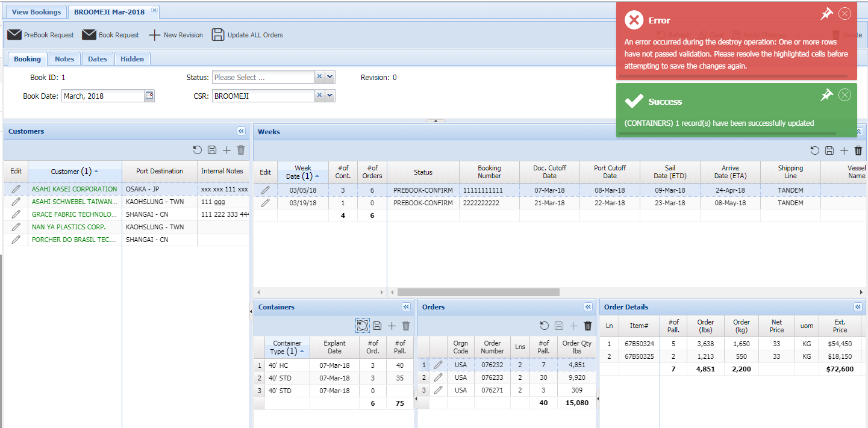Click delete trash icon in Weeks toolbar
868x428 pixels.
coord(858,151)
